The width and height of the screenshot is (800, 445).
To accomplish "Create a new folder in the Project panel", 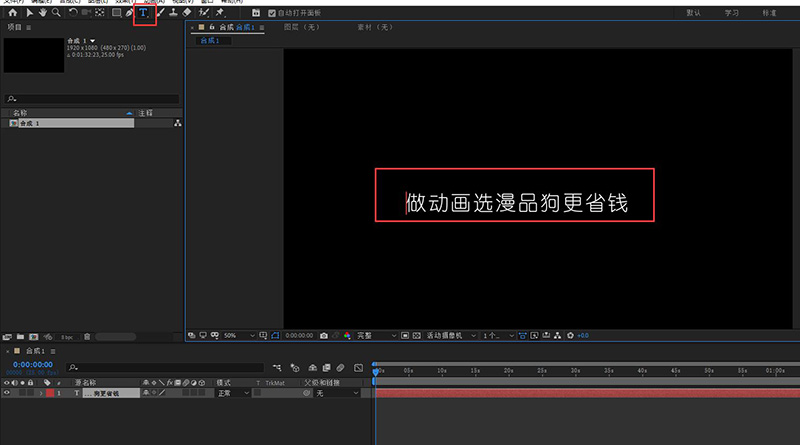I will [x=20, y=337].
